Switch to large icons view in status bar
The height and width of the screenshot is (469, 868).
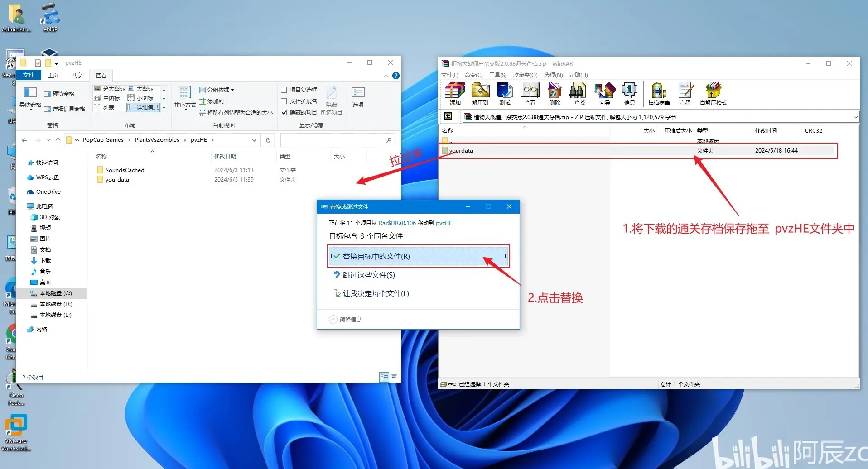point(394,377)
